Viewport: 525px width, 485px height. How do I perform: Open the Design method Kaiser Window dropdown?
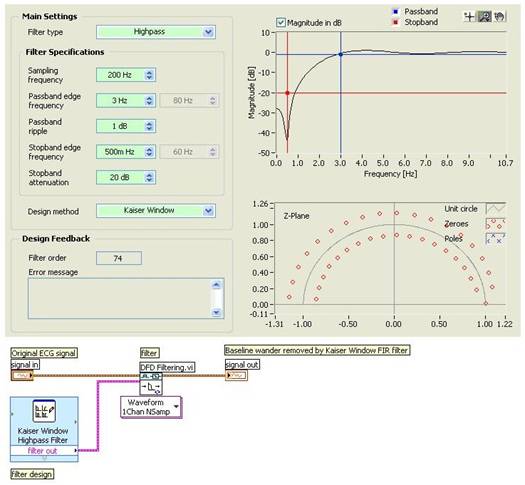pyautogui.click(x=208, y=211)
